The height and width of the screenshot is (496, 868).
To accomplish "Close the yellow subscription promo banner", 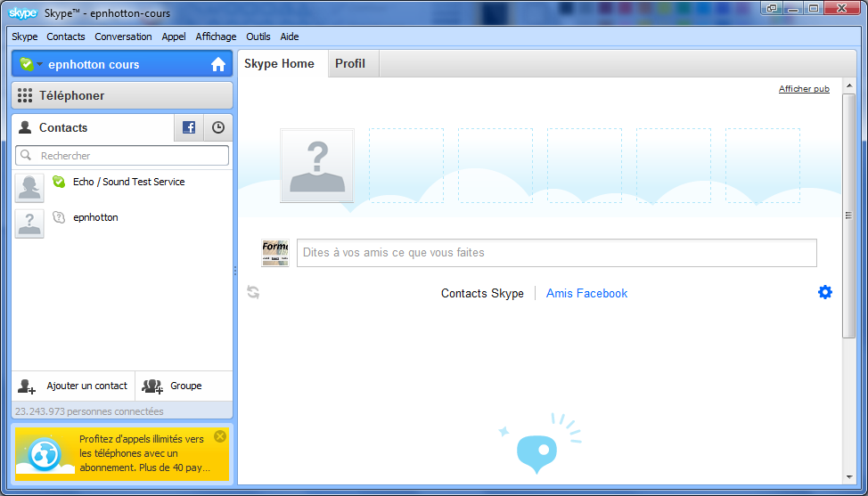I will point(220,436).
